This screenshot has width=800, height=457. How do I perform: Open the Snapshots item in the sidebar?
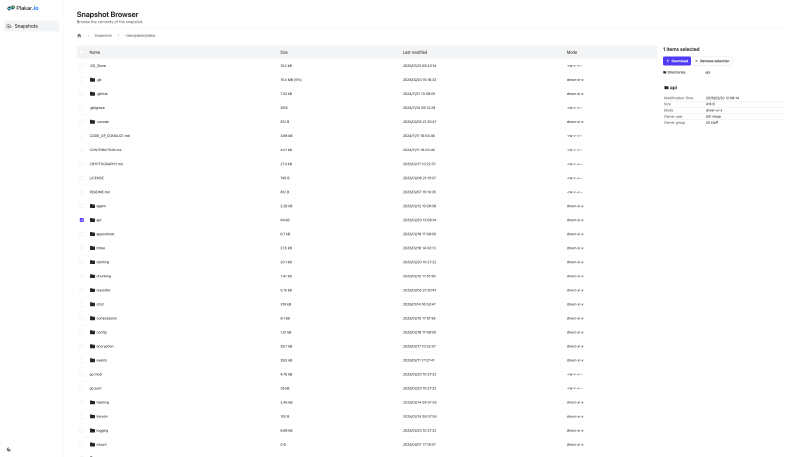point(31,26)
